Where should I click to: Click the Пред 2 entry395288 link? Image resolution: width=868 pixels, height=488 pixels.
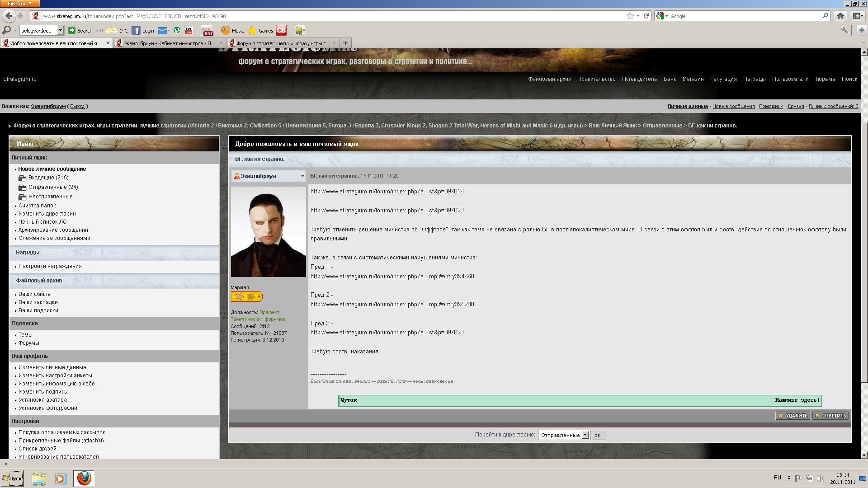392,305
